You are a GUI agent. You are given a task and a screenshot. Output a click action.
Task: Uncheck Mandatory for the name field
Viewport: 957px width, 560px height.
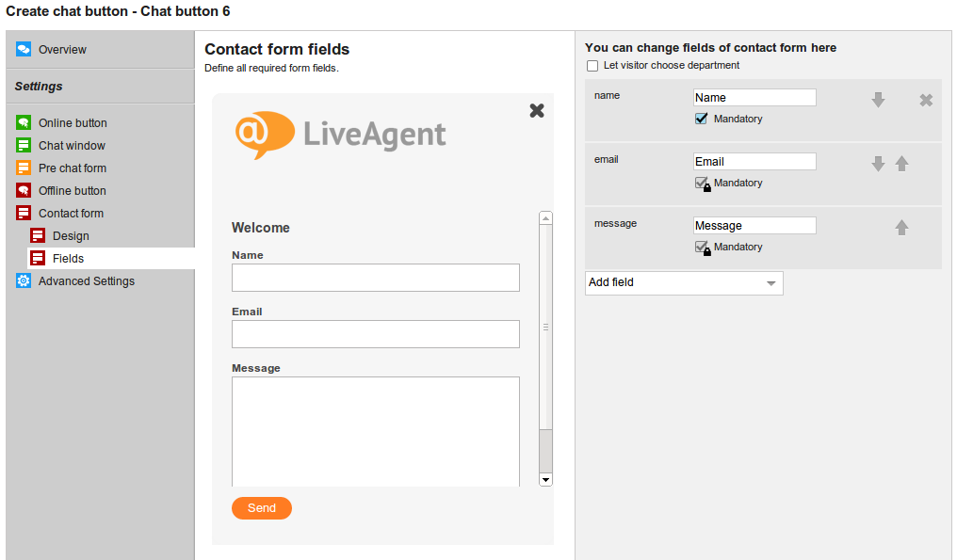701,120
